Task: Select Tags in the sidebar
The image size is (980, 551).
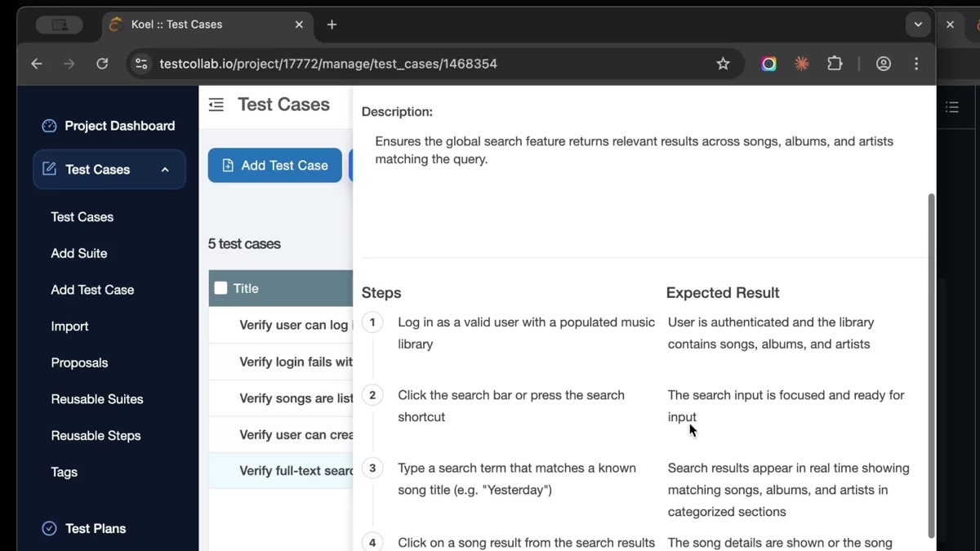Action: pyautogui.click(x=64, y=472)
